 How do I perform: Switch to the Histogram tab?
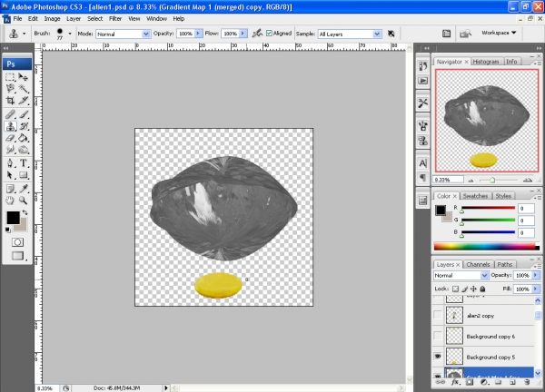486,62
